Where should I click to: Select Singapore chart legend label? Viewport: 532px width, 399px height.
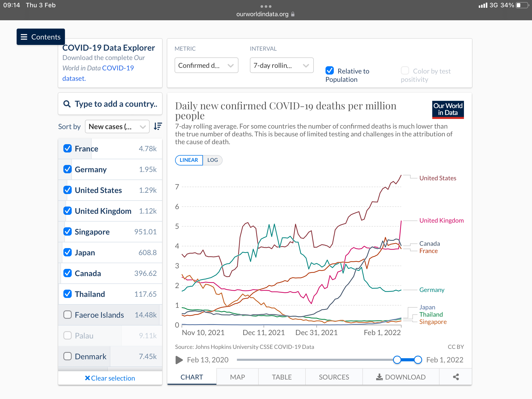(433, 322)
